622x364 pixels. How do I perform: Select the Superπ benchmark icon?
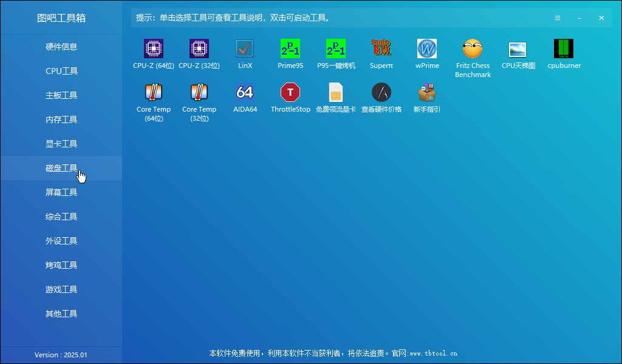pyautogui.click(x=381, y=49)
